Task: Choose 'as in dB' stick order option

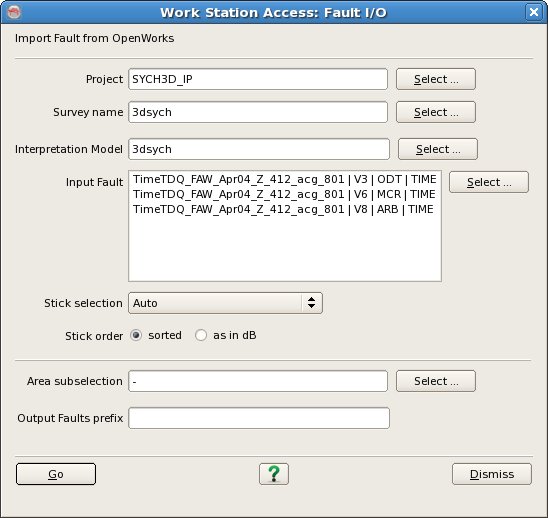Action: [201, 335]
